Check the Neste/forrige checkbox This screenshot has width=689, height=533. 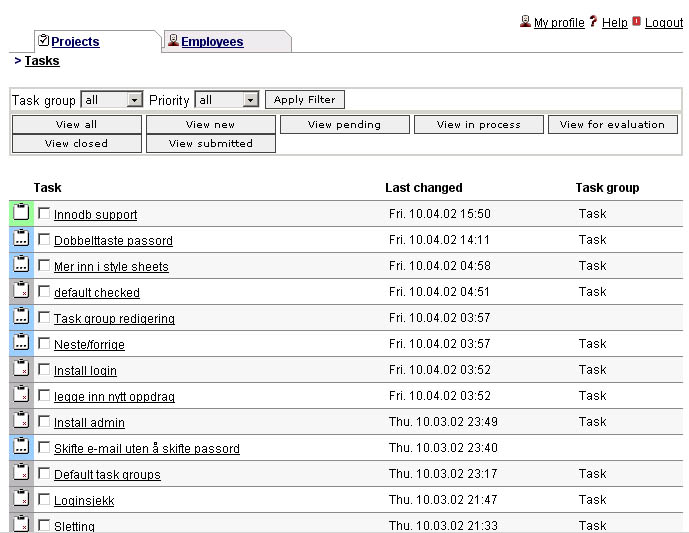(x=44, y=343)
